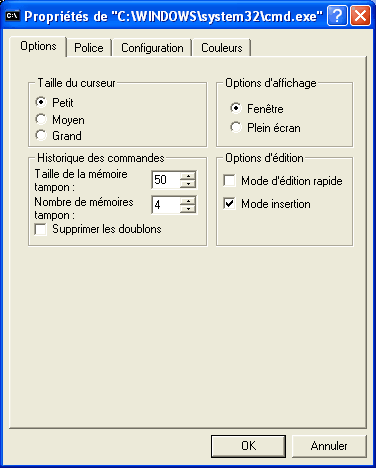The height and width of the screenshot is (468, 376).
Task: Decrease Taille de la mémoire tampon value
Action: [188, 184]
